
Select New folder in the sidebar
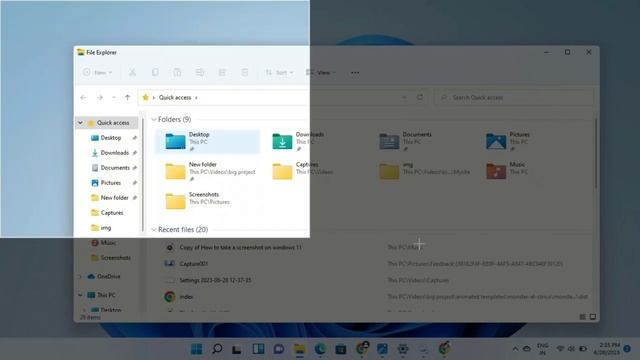114,198
